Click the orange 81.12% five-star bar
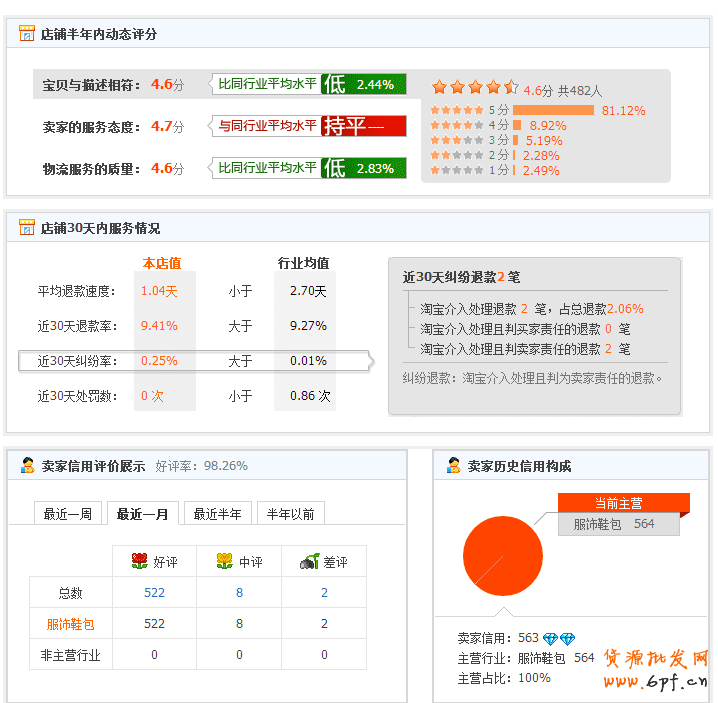Screen dimensions: 718x703 coord(553,110)
